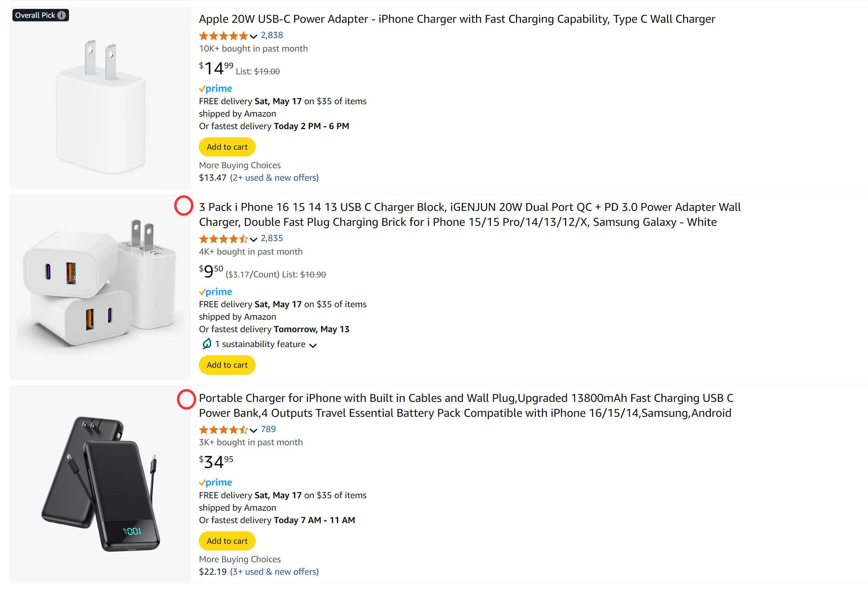
Task: Open the star rating popover for Apple adapter
Action: point(228,36)
